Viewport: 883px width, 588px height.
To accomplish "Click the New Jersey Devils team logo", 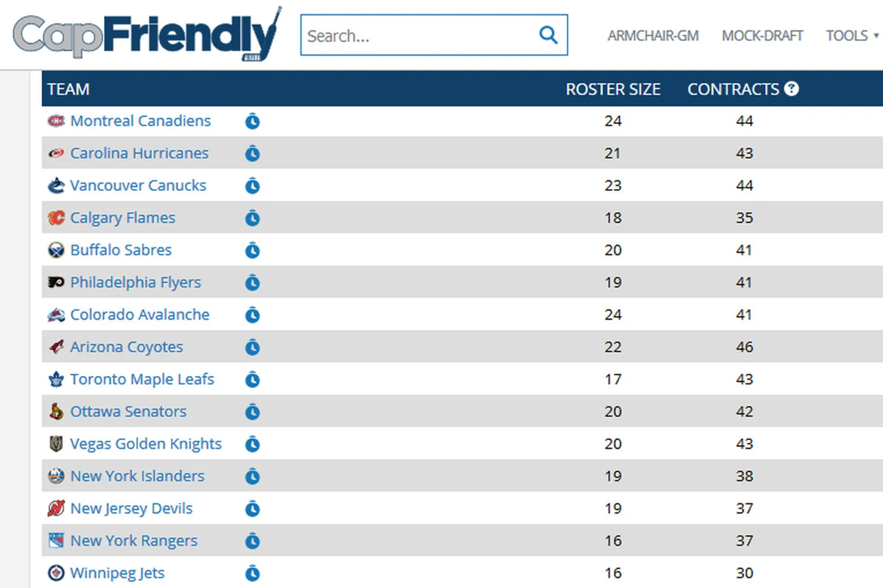I will click(56, 508).
